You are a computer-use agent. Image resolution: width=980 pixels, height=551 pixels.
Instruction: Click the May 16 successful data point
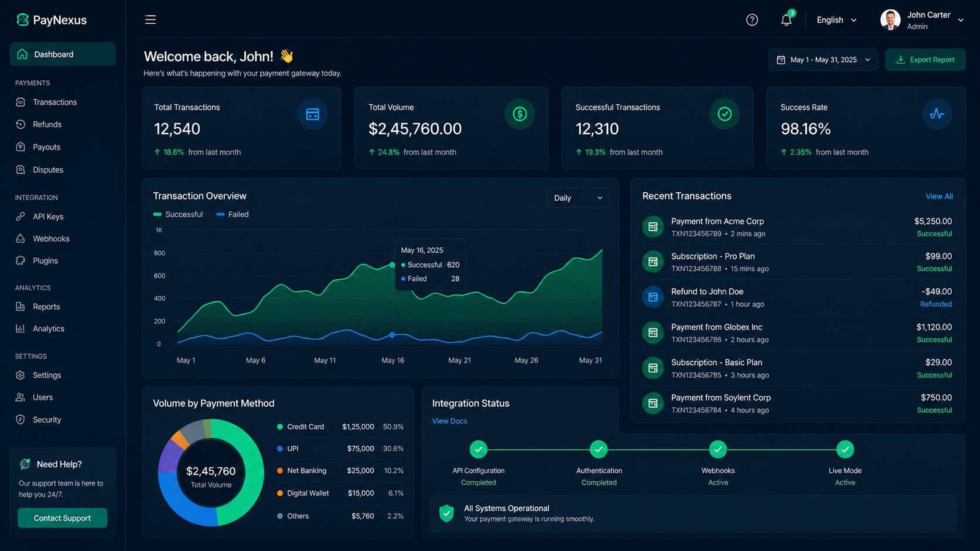coord(392,265)
